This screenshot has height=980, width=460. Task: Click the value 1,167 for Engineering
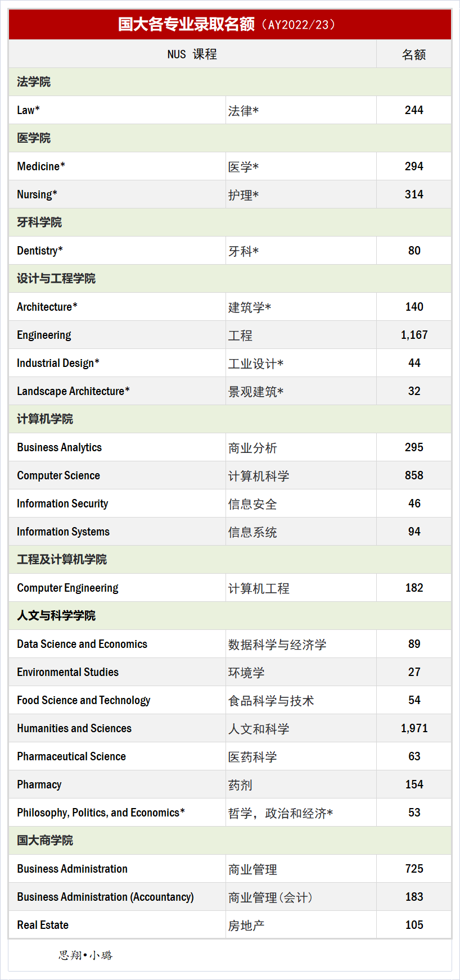click(414, 335)
